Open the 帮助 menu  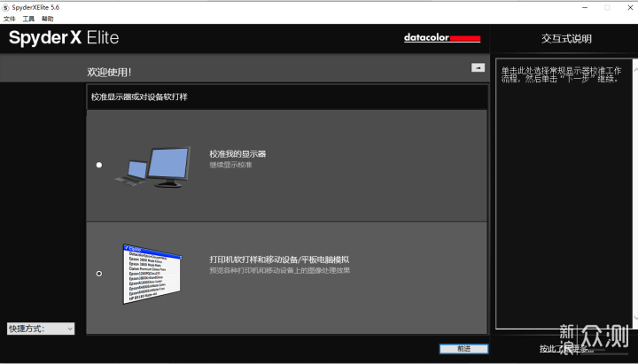(48, 19)
